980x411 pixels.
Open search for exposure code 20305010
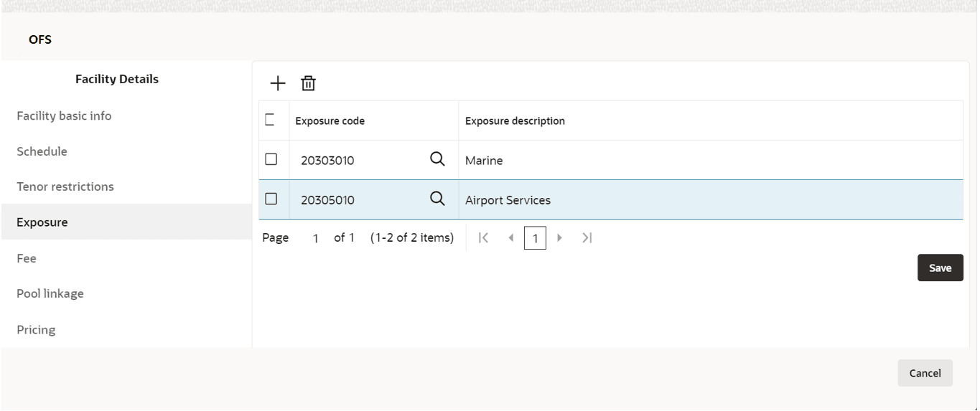(437, 199)
